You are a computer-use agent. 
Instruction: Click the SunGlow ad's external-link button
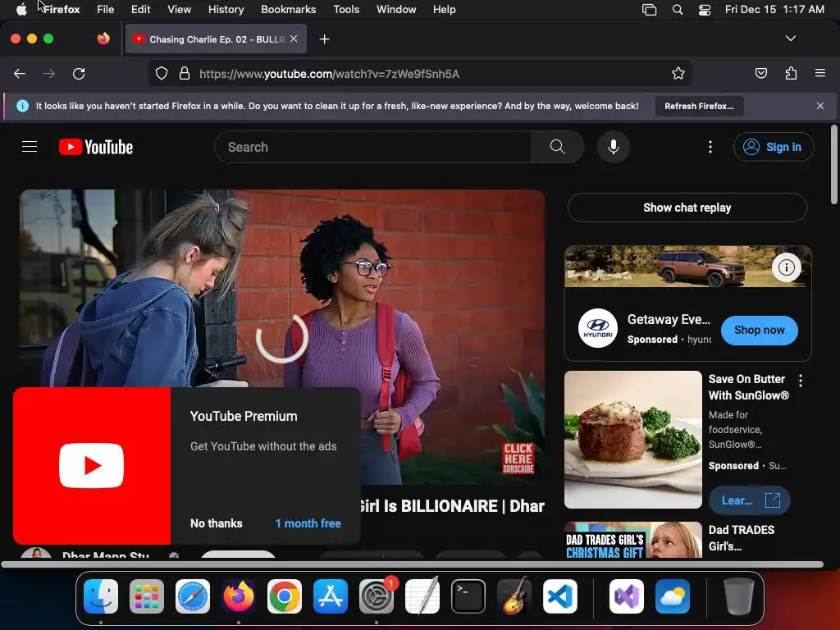pyautogui.click(x=749, y=500)
